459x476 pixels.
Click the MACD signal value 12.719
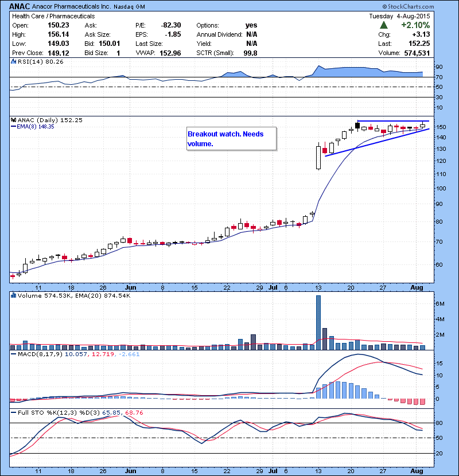point(103,354)
